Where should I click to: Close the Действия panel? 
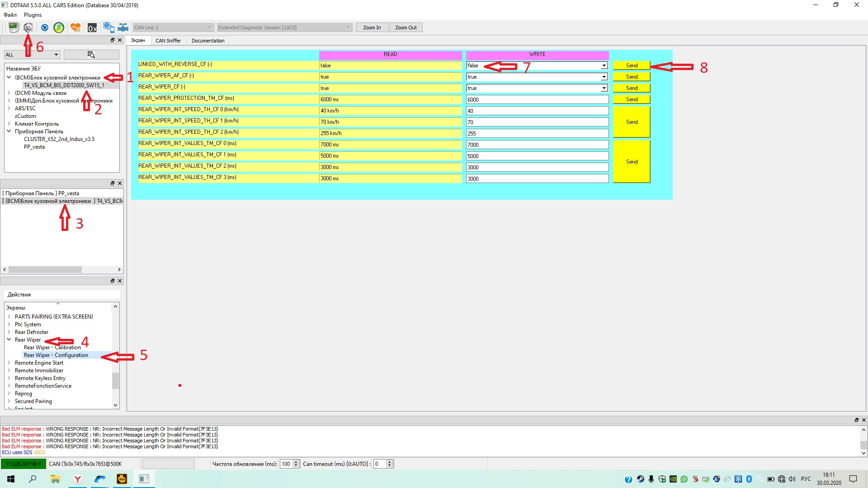pos(120,281)
